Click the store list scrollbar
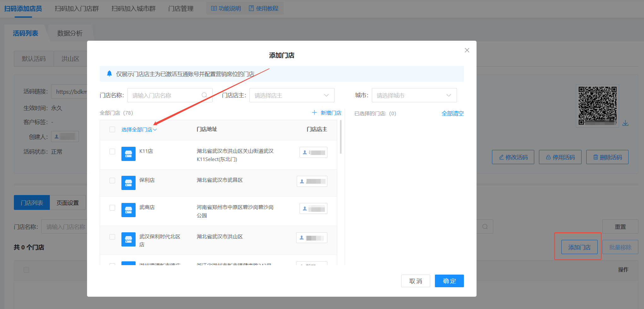Viewport: 644px width, 309px height. (x=341, y=137)
